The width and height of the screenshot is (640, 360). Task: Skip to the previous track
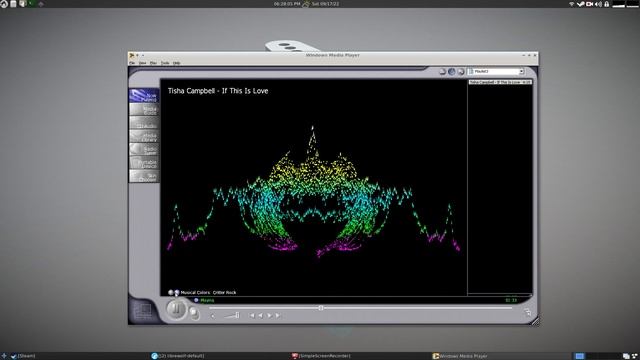tap(252, 316)
